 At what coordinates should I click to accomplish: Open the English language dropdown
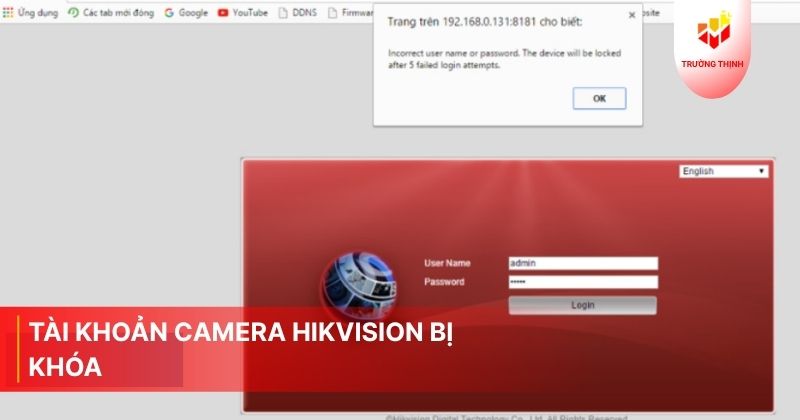[723, 171]
